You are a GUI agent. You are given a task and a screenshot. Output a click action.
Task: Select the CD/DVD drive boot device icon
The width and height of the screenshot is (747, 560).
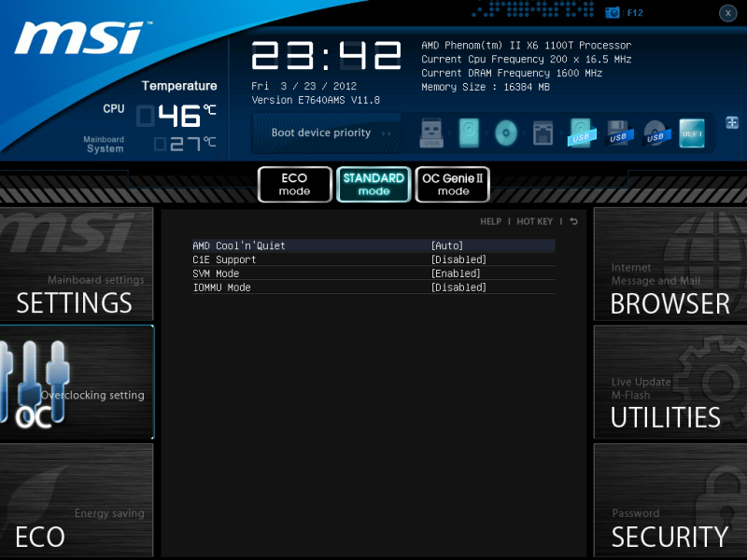click(506, 133)
